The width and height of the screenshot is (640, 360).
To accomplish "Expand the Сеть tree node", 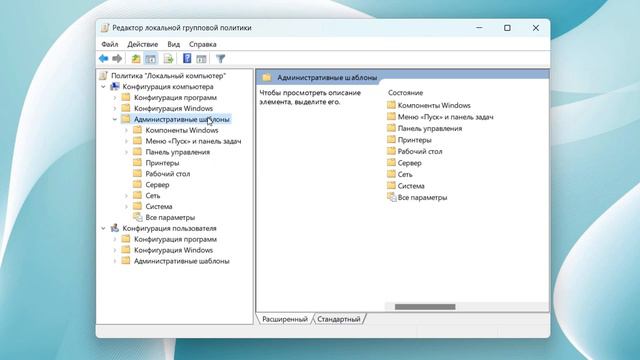I will pyautogui.click(x=126, y=196).
